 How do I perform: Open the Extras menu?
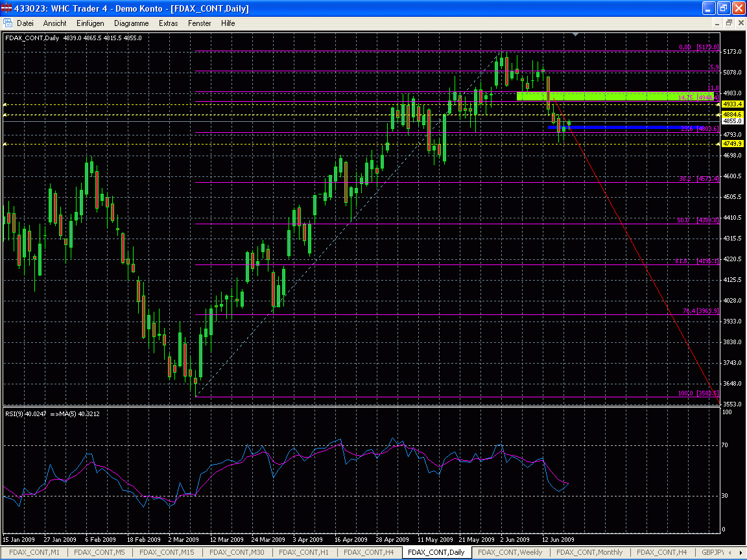168,23
